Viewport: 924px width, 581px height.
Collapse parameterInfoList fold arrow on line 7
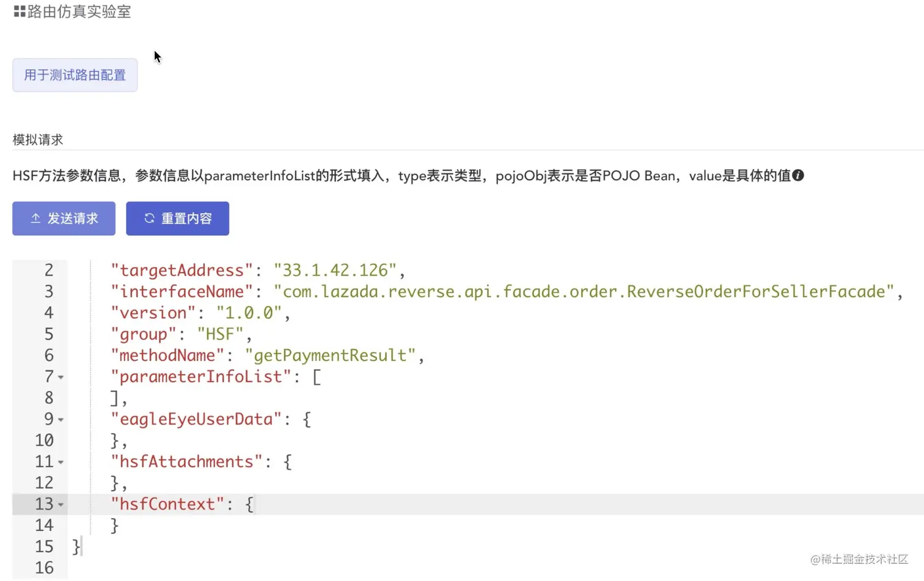pyautogui.click(x=61, y=378)
